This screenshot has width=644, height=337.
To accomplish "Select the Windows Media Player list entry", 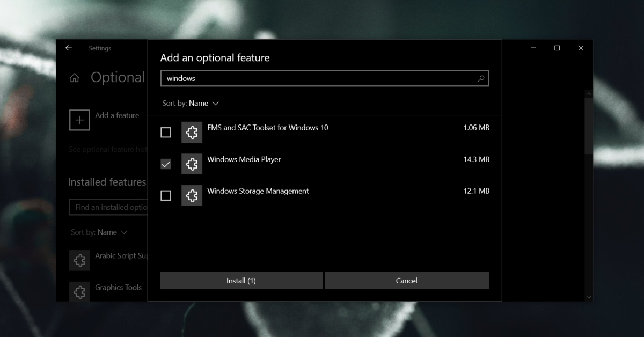I will point(325,164).
